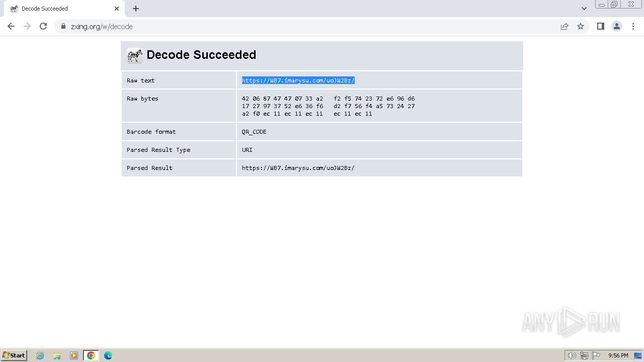644x362 pixels.
Task: Go back to the previous page
Action: point(11,26)
